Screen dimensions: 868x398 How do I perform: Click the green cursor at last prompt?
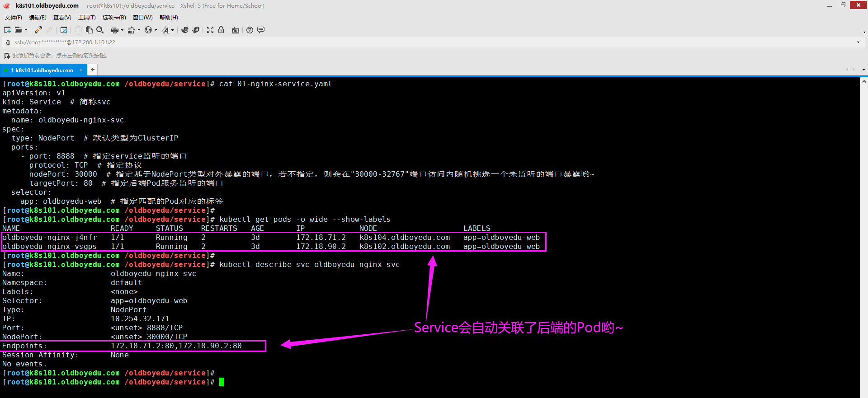222,382
